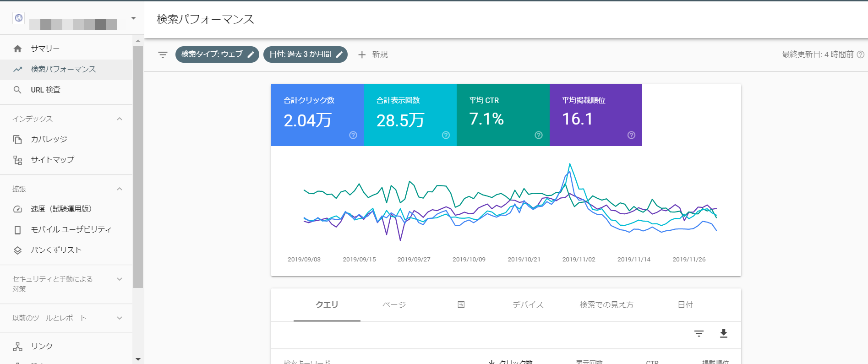
Task: Click help icon on 平均掲載順位 card
Action: point(631,135)
